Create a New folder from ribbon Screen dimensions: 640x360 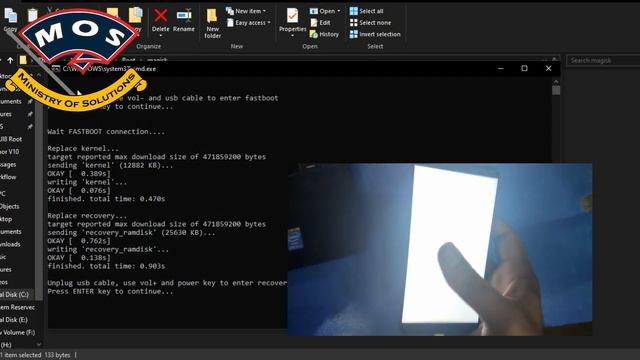click(212, 23)
